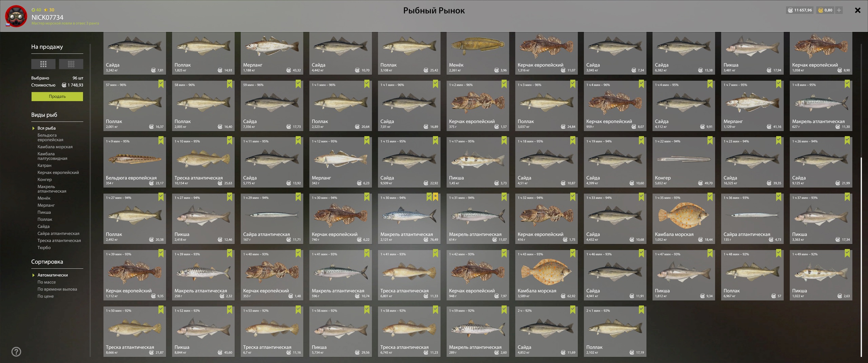Filter fish list by Менёк
Viewport: 868px width, 363px height.
pos(44,198)
